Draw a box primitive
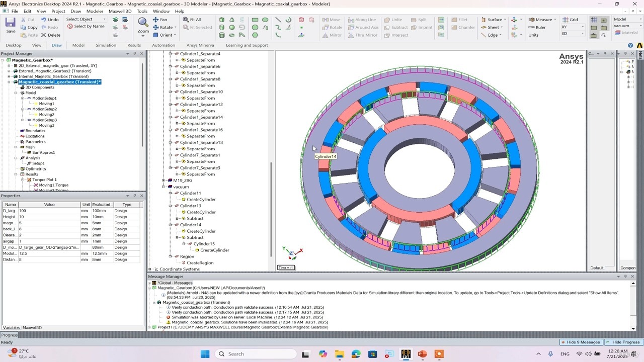 coord(222,20)
